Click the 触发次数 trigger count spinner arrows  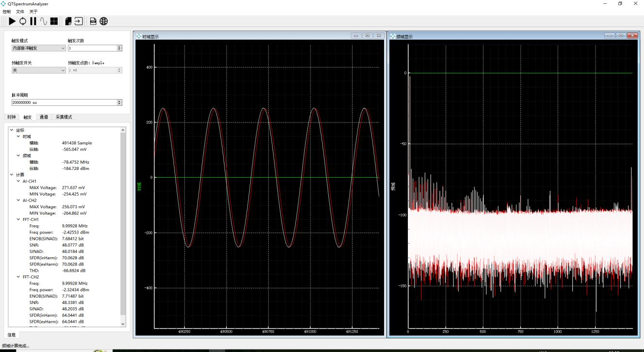tap(120, 48)
